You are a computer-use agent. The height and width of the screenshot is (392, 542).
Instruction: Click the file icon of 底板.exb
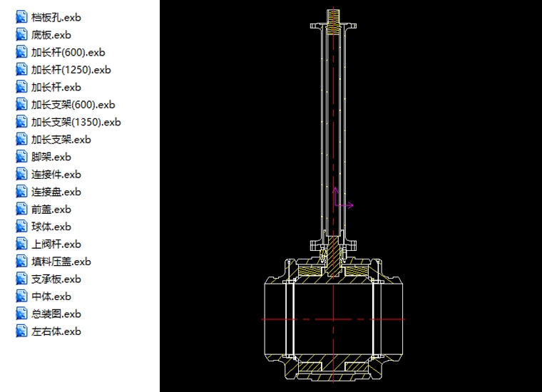21,35
